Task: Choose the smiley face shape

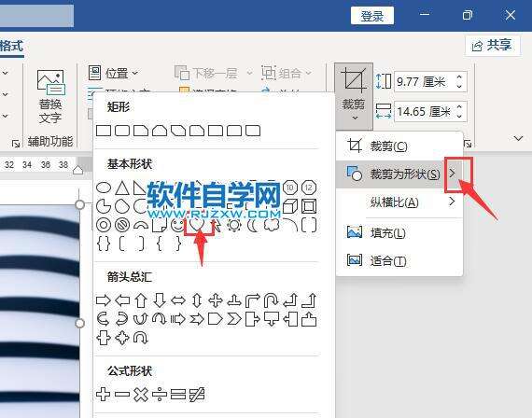Action: point(177,225)
